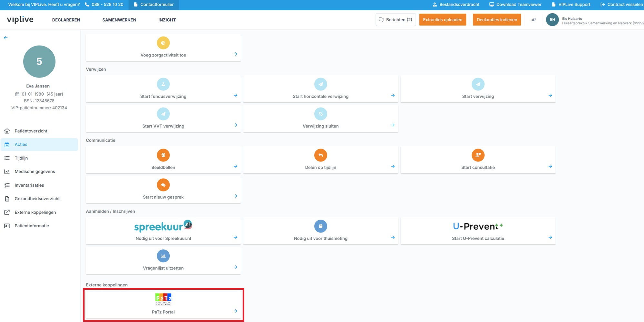
Task: Click the Beeldbellen video call icon
Action: pos(163,155)
